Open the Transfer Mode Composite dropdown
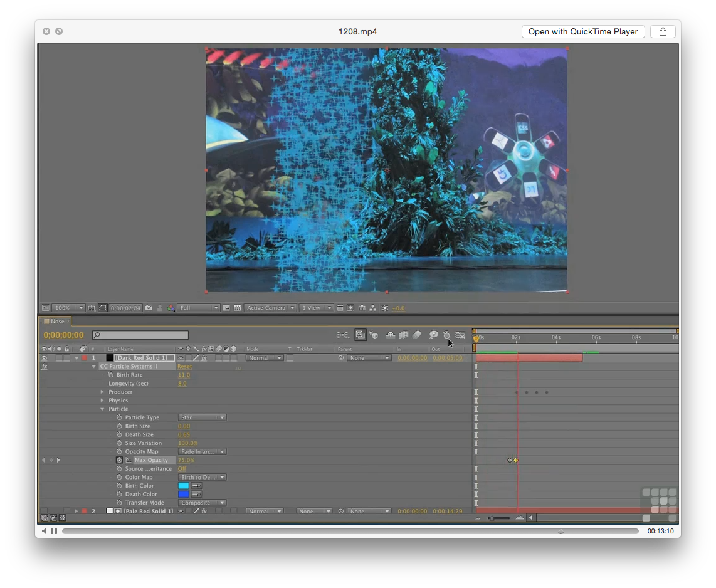716x588 pixels. 202,503
